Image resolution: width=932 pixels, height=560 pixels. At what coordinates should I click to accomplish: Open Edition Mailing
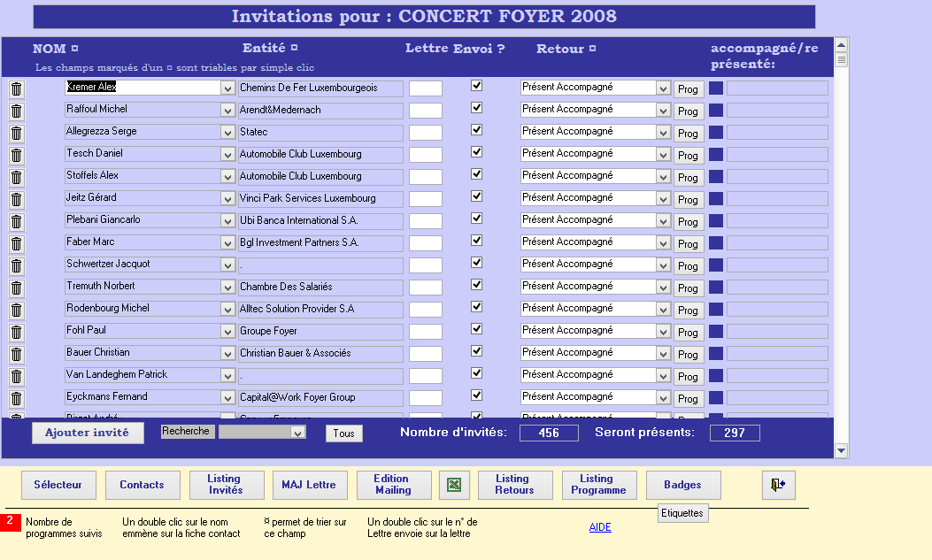pos(393,485)
